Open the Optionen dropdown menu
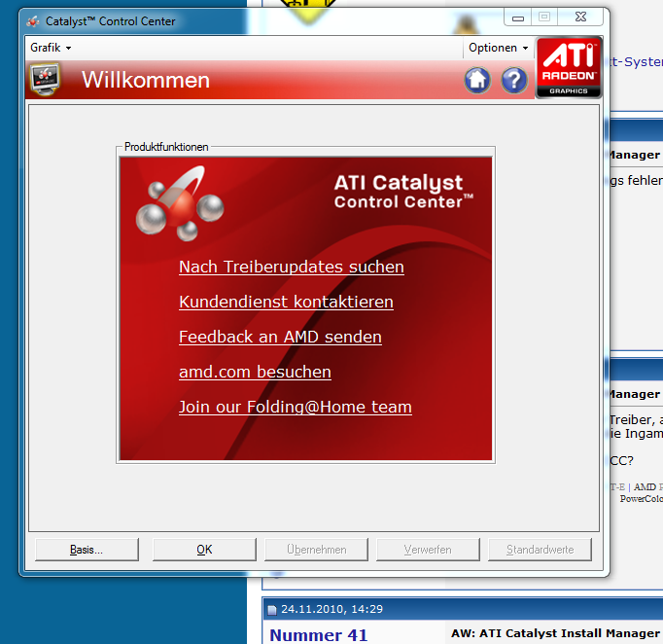The image size is (663, 644). (498, 48)
